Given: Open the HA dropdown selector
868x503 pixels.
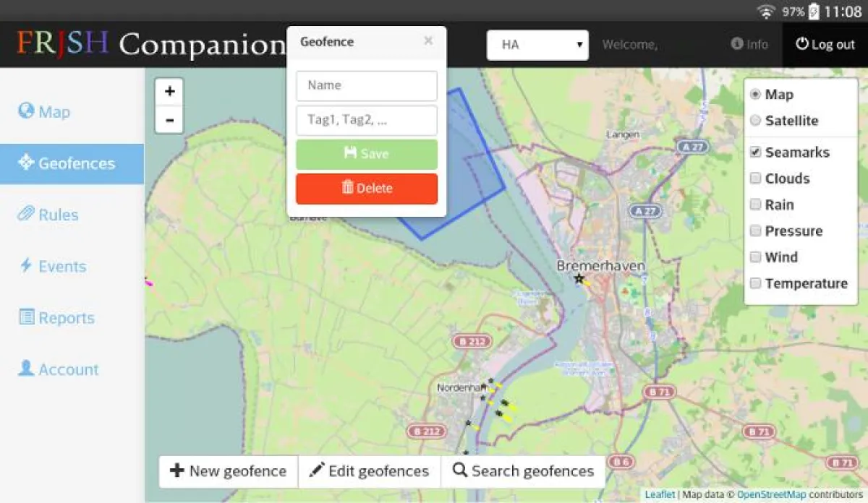Looking at the screenshot, I should 537,44.
